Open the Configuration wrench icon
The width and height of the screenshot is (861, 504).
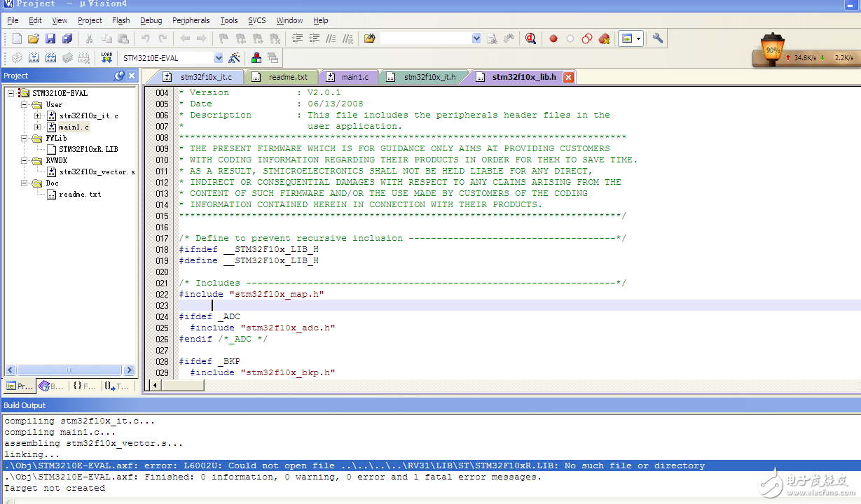tap(658, 39)
